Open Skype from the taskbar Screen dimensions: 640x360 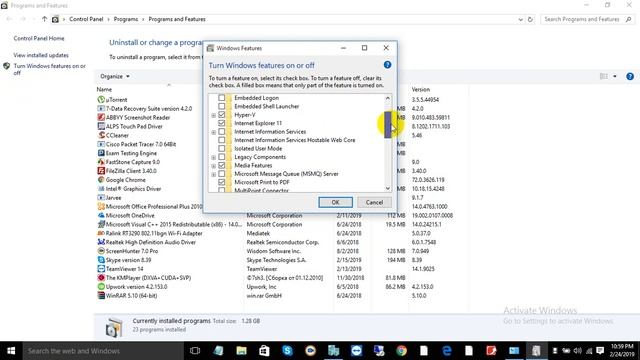click(287, 351)
